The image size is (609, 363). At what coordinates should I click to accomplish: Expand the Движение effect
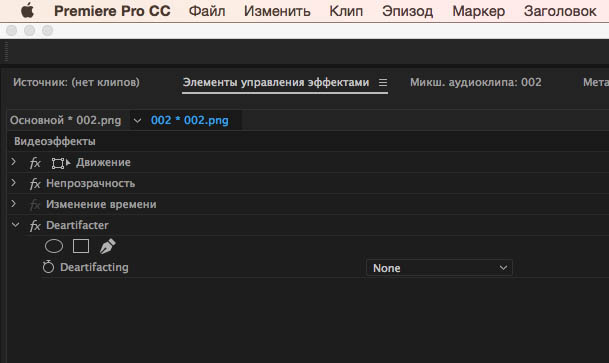point(13,162)
